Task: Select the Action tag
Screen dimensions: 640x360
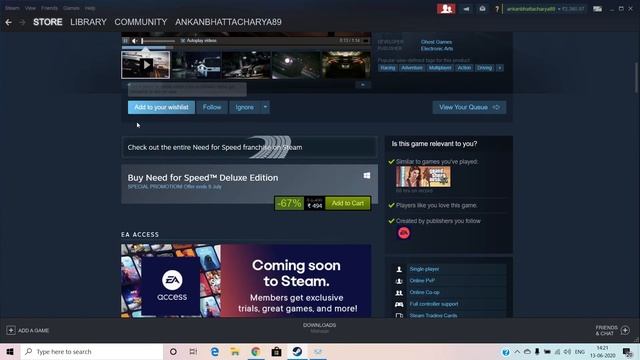Action: coord(464,68)
